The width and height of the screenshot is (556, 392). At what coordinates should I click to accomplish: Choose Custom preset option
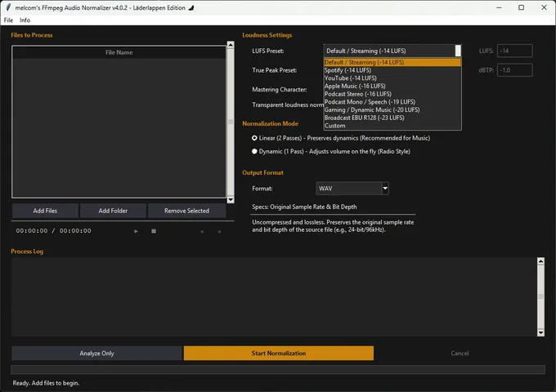[392, 126]
